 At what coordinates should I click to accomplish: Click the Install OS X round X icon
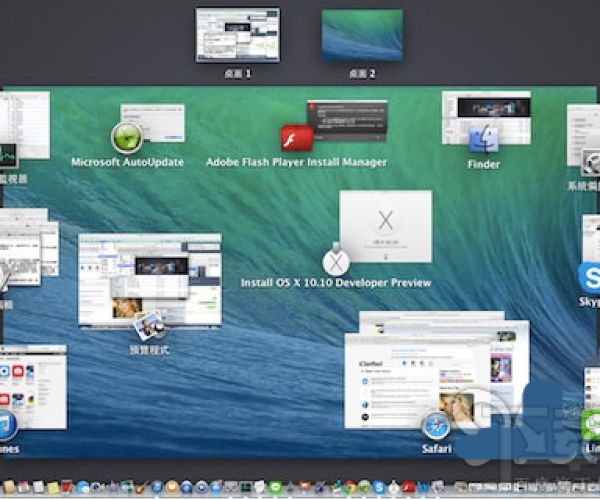pos(336,262)
